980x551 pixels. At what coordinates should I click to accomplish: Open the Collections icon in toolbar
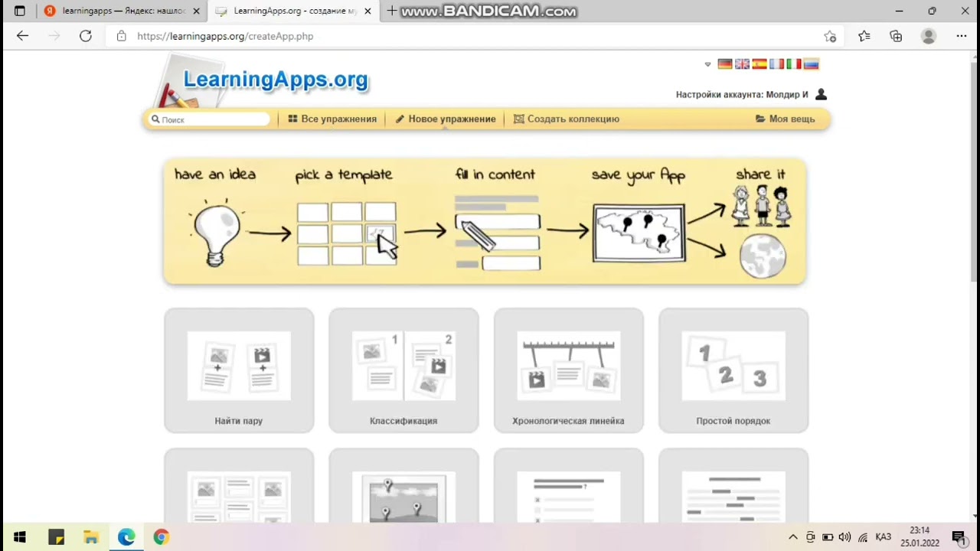(896, 36)
